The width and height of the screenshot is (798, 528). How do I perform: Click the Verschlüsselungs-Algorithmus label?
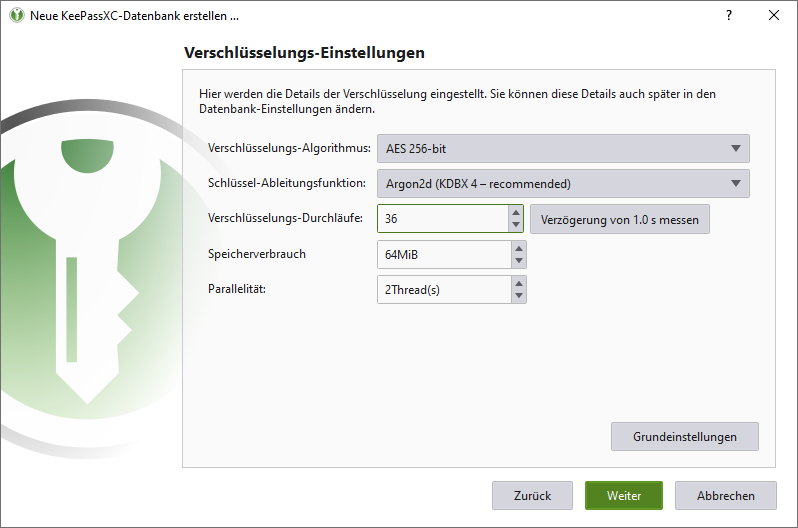[x=289, y=148]
